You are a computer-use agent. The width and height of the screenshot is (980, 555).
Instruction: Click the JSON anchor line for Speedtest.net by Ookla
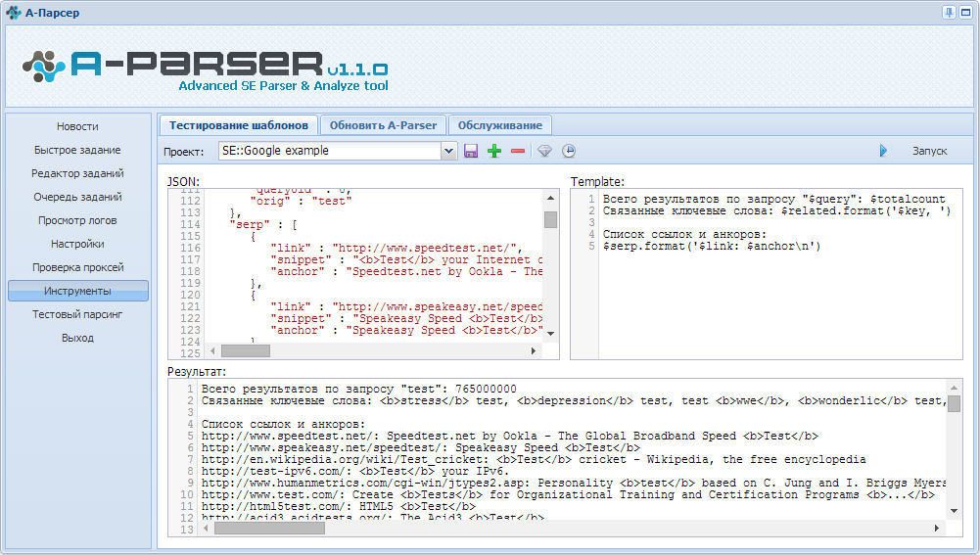tap(406, 271)
